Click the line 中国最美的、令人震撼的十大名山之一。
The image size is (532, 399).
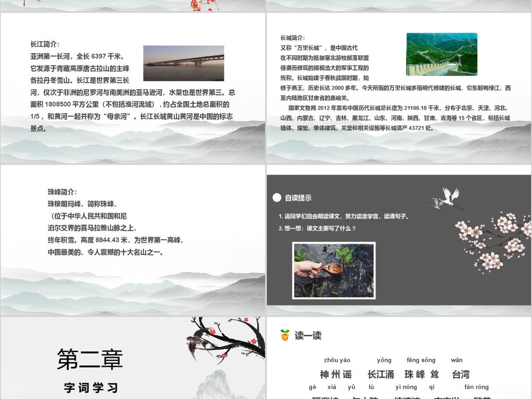pyautogui.click(x=106, y=252)
